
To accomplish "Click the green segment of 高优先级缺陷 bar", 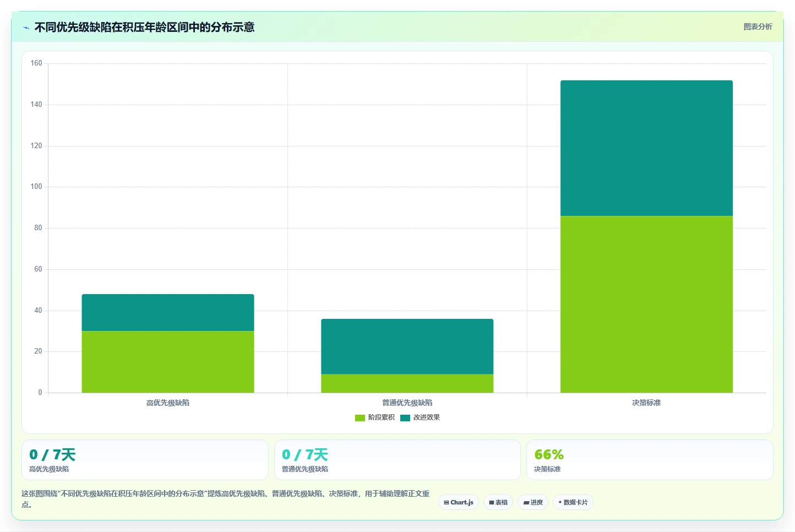I will click(x=168, y=362).
